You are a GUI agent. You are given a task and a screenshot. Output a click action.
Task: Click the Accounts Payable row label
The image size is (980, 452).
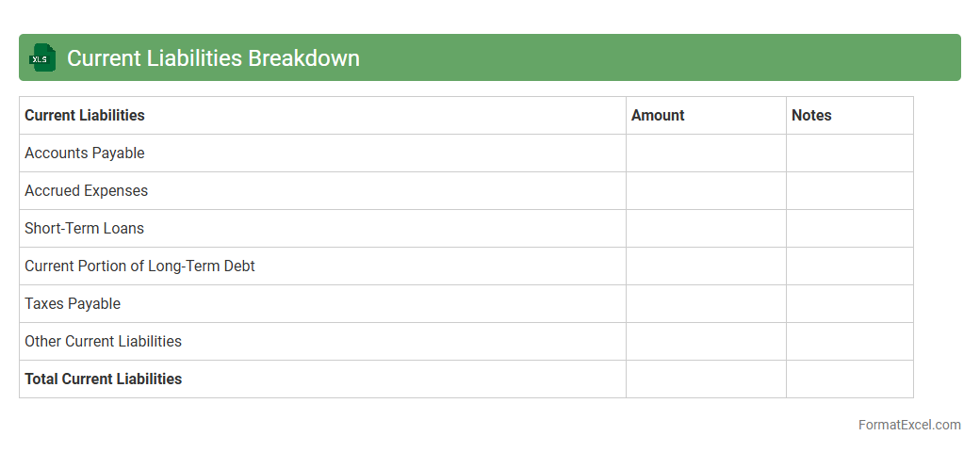pos(85,153)
